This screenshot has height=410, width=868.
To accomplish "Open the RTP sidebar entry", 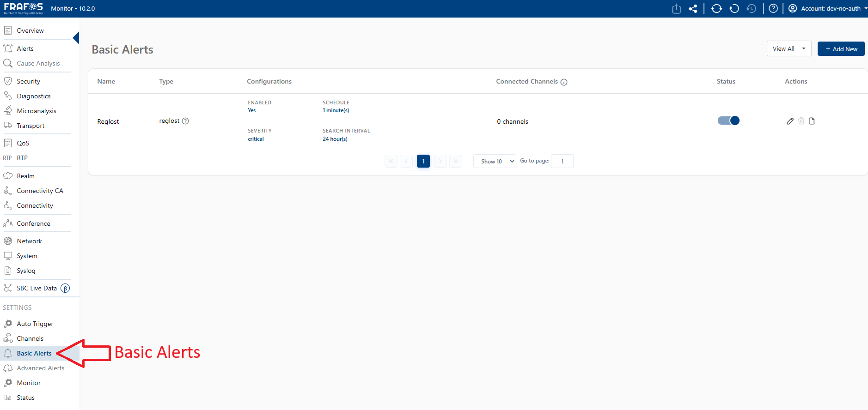I will [22, 158].
